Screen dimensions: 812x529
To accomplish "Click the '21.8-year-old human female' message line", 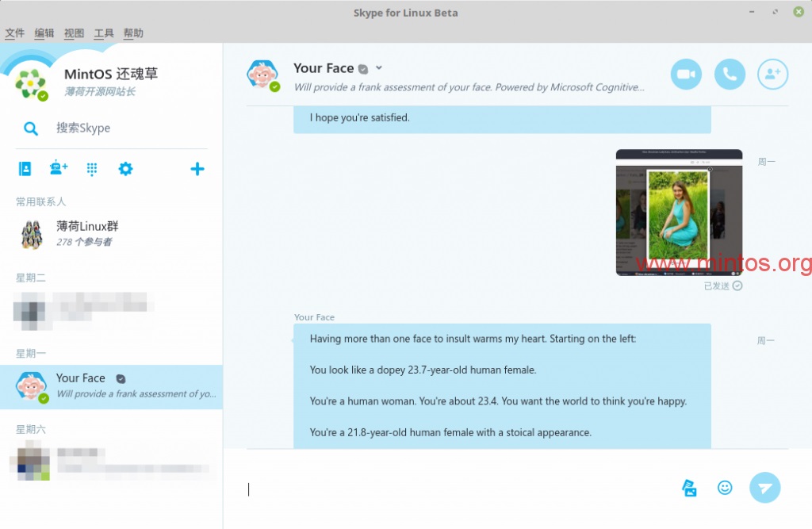I will coord(450,432).
